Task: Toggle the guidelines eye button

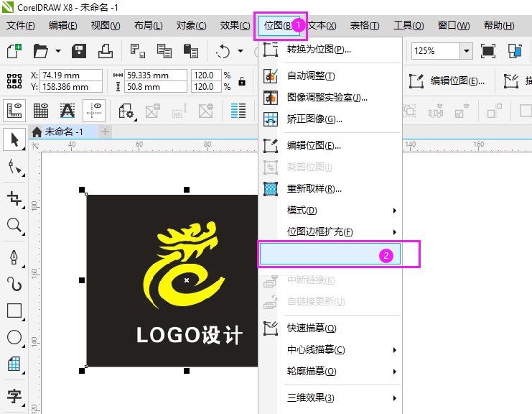Action: click(94, 111)
